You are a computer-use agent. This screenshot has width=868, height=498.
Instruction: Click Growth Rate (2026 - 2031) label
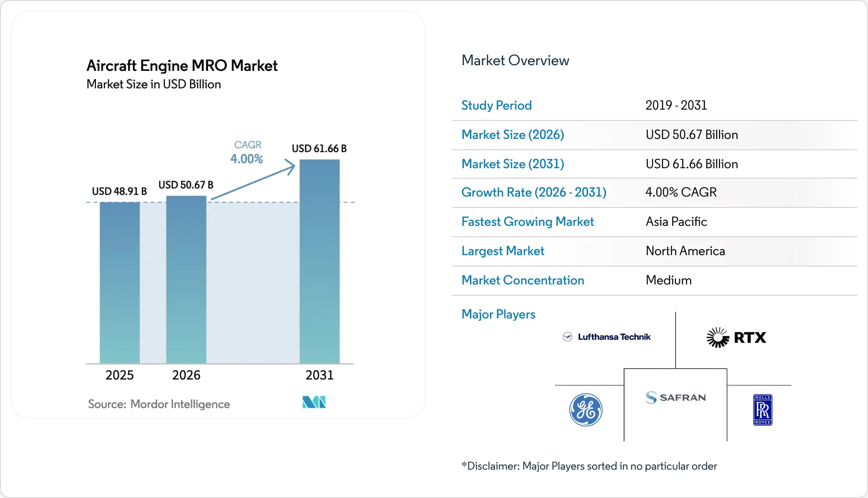click(x=534, y=192)
